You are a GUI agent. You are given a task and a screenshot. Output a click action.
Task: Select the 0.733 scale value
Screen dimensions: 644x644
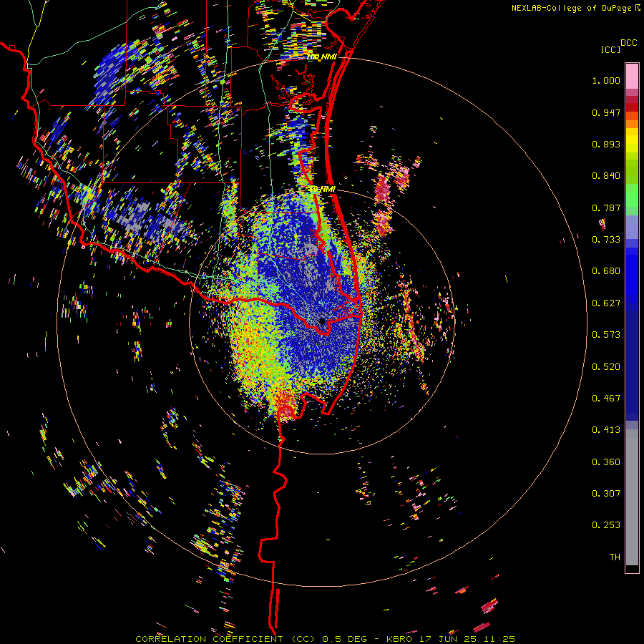click(606, 240)
